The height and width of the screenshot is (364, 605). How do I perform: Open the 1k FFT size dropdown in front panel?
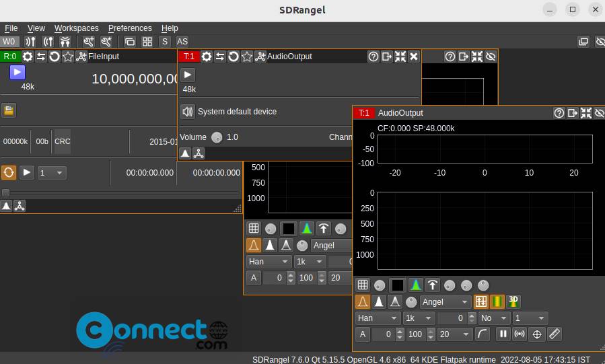tap(419, 318)
